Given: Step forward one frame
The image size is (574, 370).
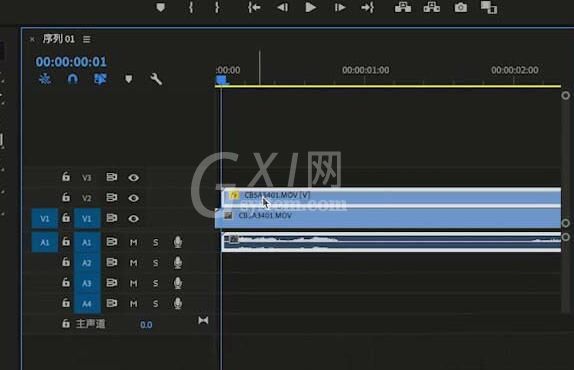Looking at the screenshot, I should (340, 7).
